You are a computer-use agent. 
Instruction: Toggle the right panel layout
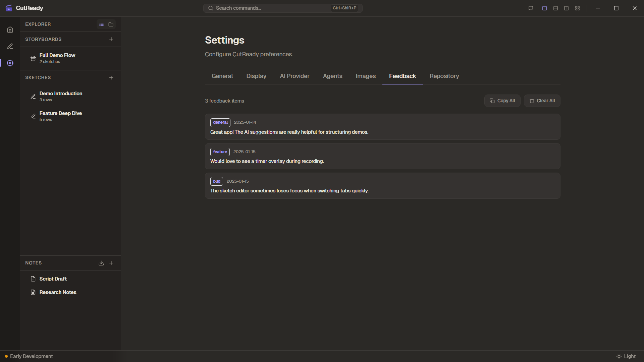(x=567, y=8)
